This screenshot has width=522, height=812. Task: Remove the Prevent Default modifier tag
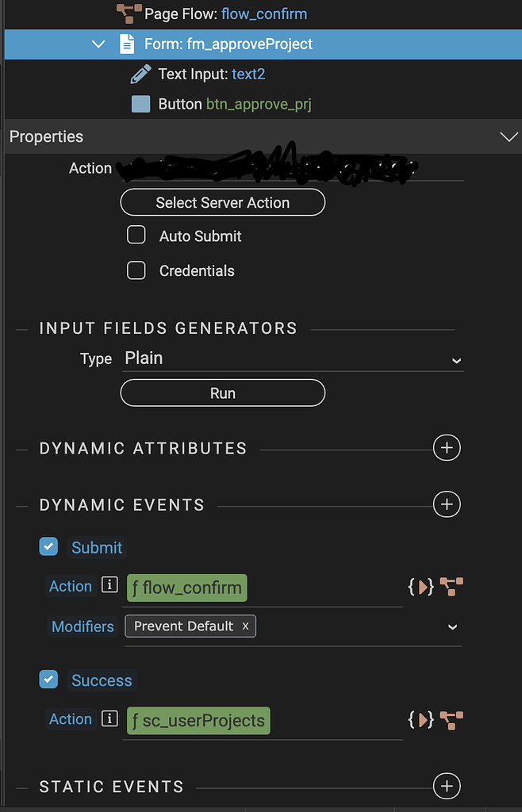point(245,626)
